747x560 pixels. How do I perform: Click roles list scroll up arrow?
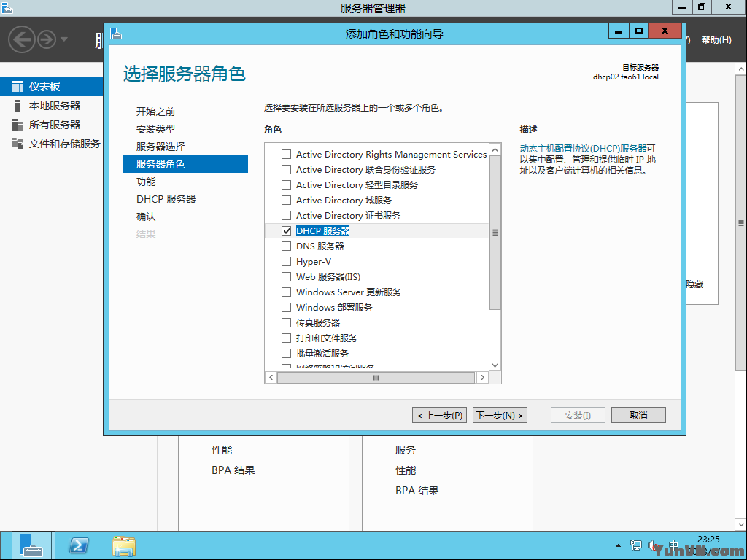point(495,149)
